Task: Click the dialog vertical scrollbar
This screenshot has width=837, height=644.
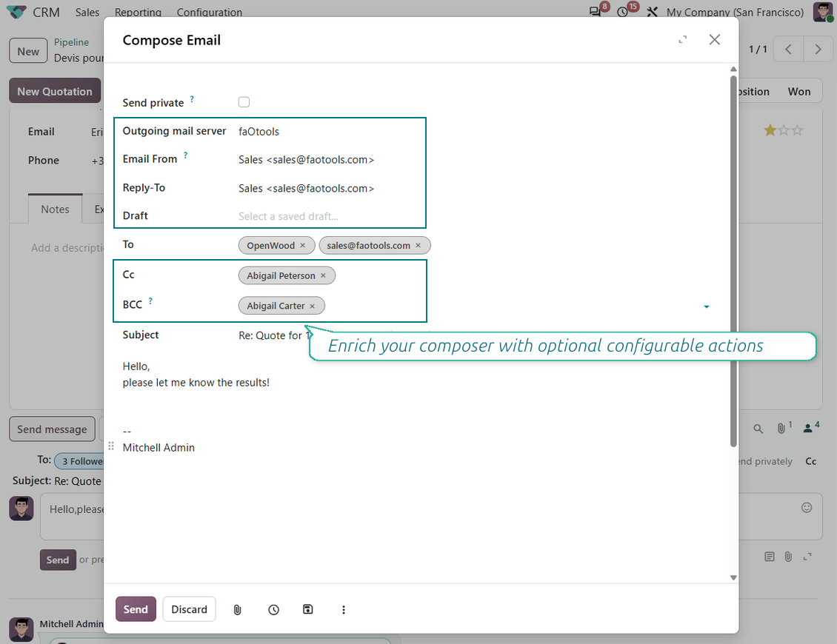Action: pyautogui.click(x=733, y=261)
